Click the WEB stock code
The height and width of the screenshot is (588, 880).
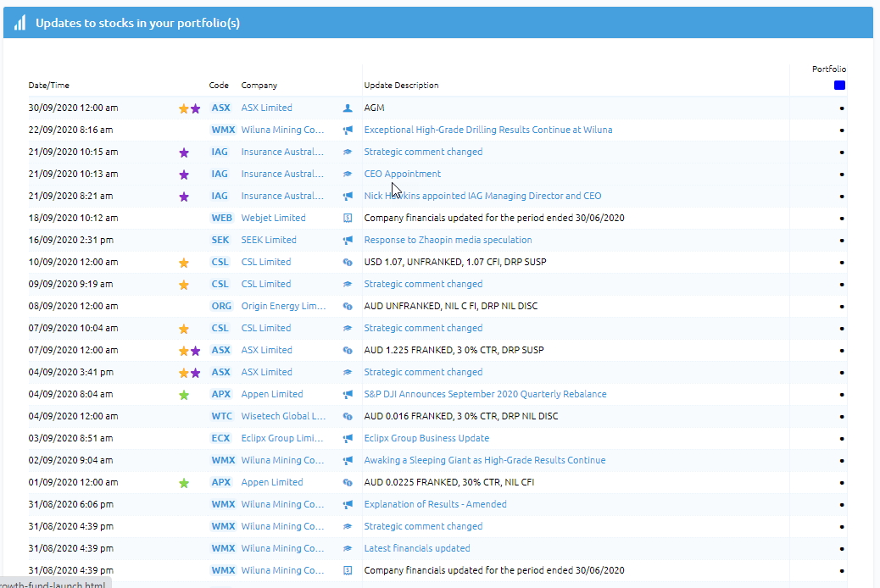[221, 218]
